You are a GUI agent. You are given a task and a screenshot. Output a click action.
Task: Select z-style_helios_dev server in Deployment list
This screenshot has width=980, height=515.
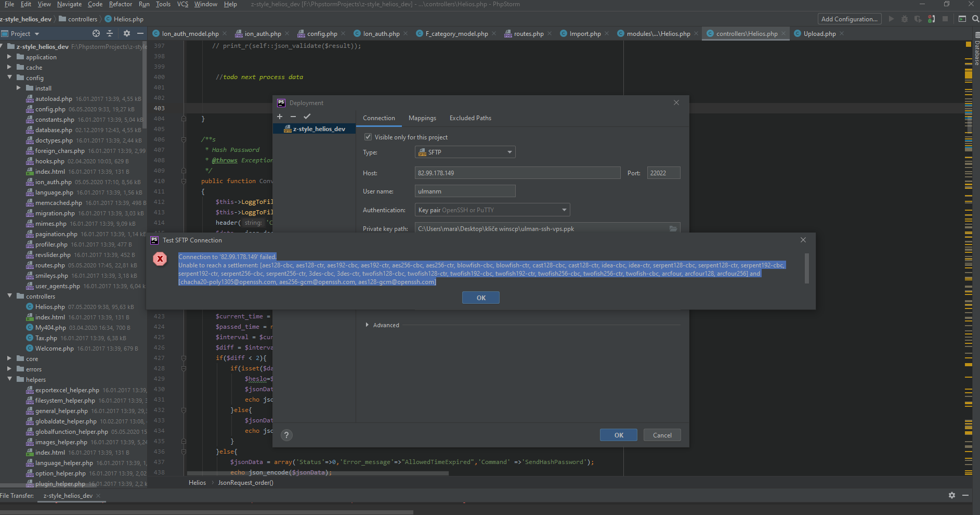(x=314, y=129)
